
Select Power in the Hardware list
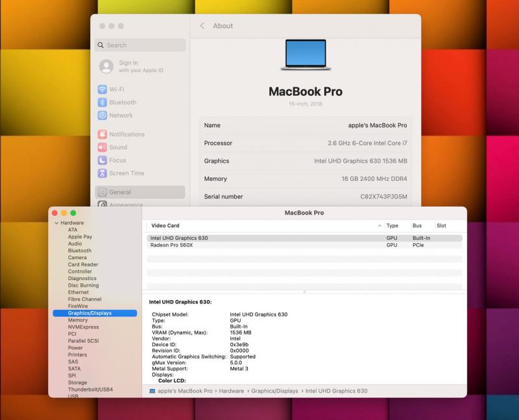pyautogui.click(x=75, y=348)
